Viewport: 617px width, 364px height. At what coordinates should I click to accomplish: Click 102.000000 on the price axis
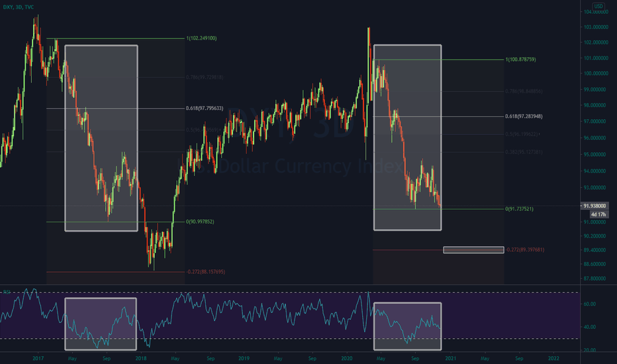click(596, 42)
